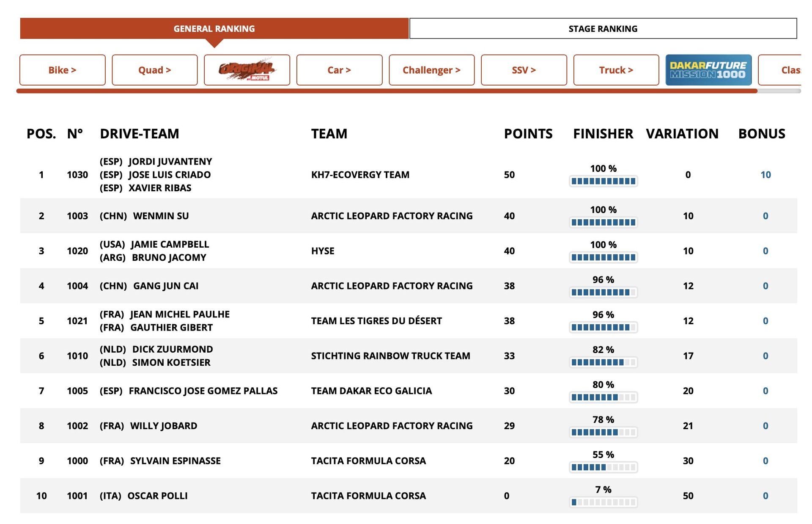Click the horizontal category scrollbar

(x=387, y=91)
